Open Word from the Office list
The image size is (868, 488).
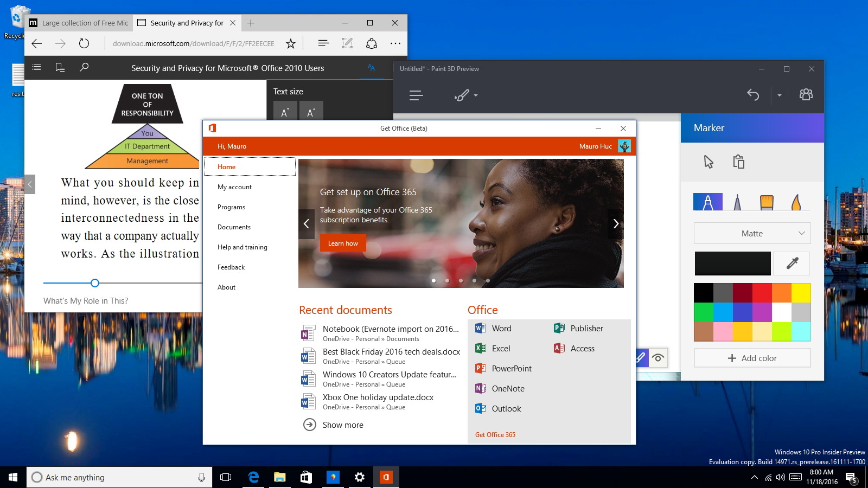click(x=493, y=328)
